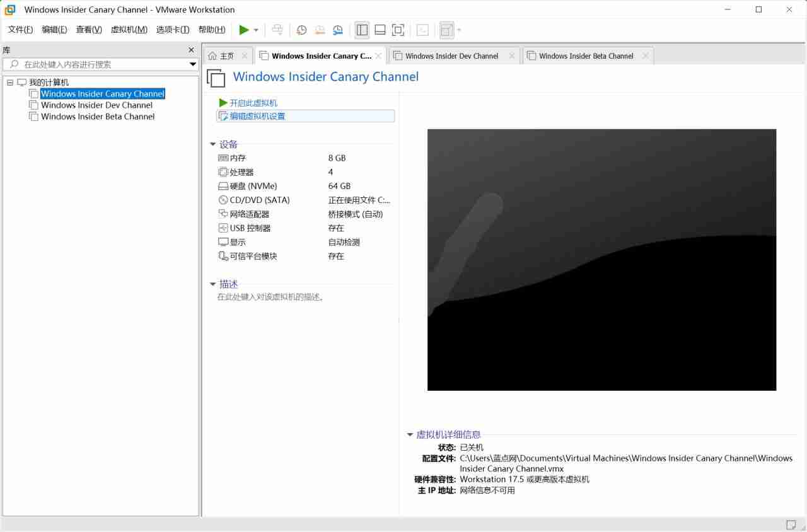The height and width of the screenshot is (532, 807).
Task: Collapse the 我的计算机 tree node
Action: [x=9, y=82]
